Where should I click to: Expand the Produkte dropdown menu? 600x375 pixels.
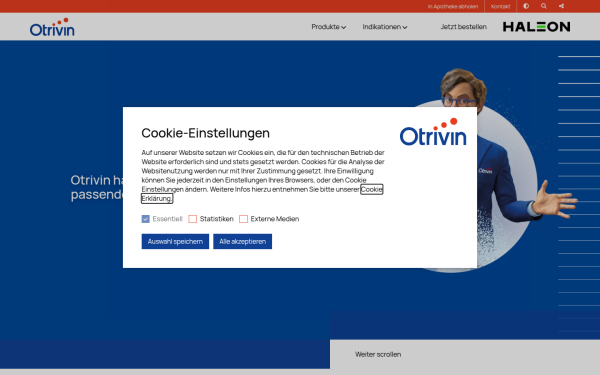(x=329, y=27)
